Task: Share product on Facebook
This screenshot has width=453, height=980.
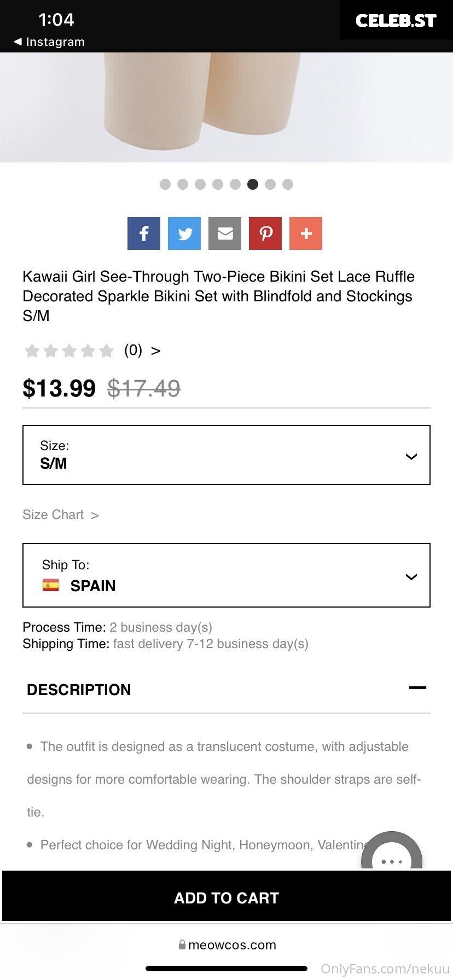Action: [x=144, y=234]
